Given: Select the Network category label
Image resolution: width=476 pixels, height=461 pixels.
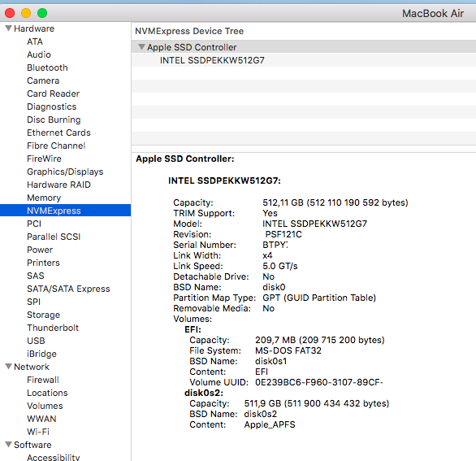Looking at the screenshot, I should click(32, 367).
